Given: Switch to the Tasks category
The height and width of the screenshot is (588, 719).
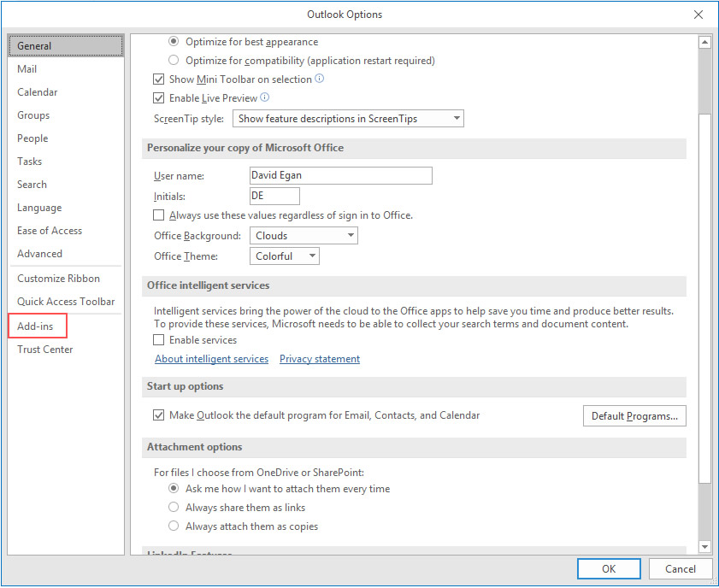Looking at the screenshot, I should click(x=66, y=162).
